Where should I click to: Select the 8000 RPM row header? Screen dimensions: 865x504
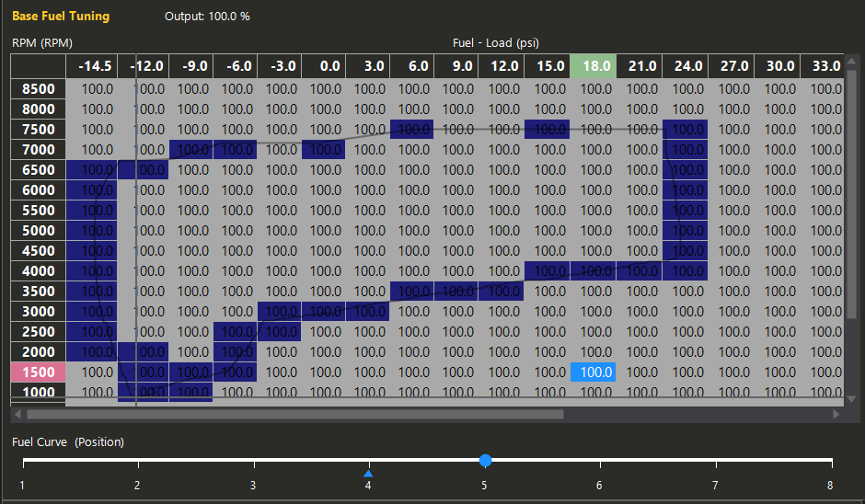pos(38,109)
